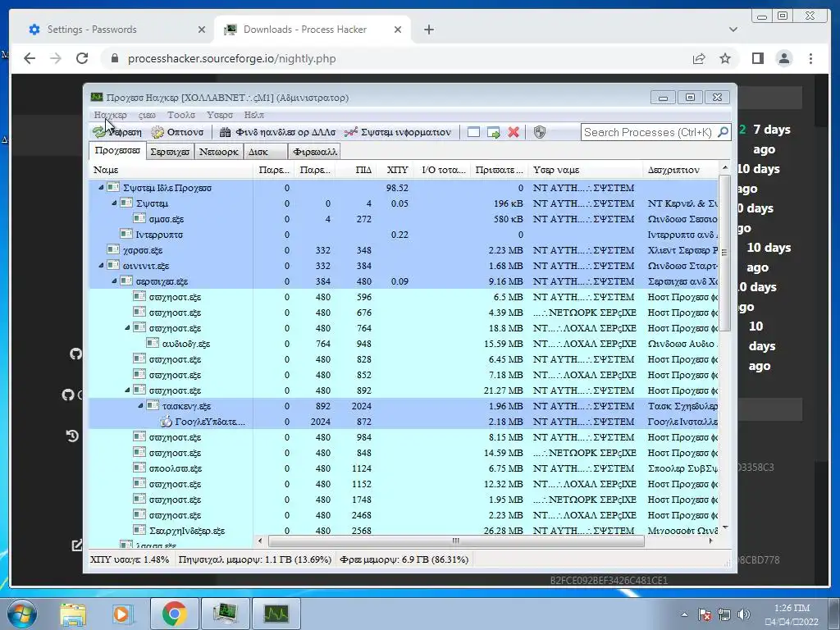The image size is (840, 630).
Task: Click Chrome's Back arrow button
Action: 30,58
